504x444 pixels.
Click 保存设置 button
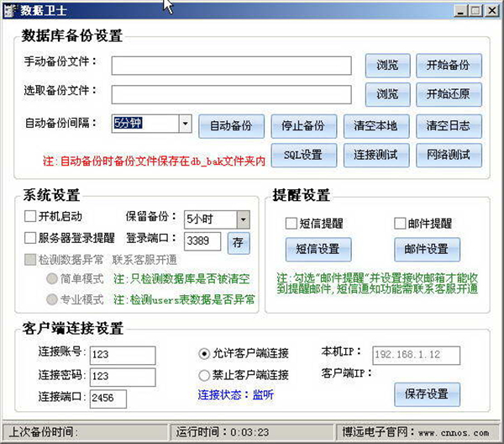[427, 394]
